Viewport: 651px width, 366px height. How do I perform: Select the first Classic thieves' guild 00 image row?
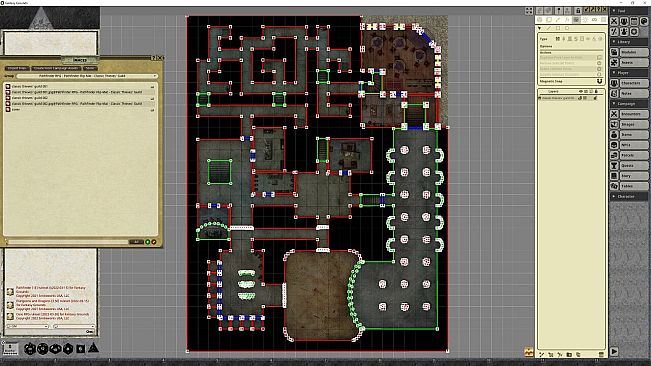click(81, 86)
